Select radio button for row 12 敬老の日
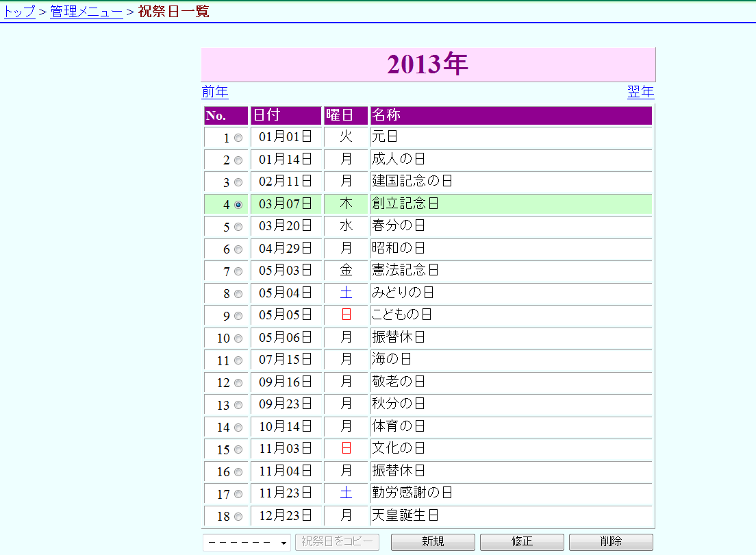 coord(238,383)
